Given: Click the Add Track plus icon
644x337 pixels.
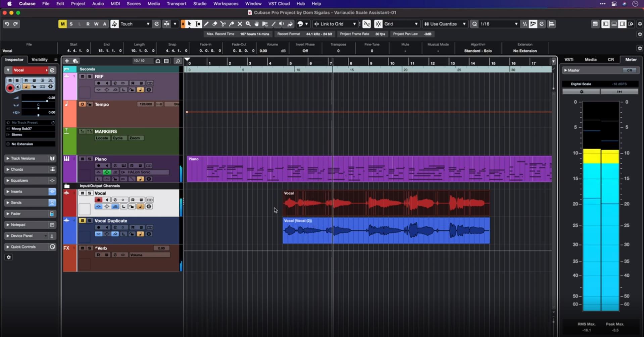Looking at the screenshot, I should pyautogui.click(x=67, y=61).
